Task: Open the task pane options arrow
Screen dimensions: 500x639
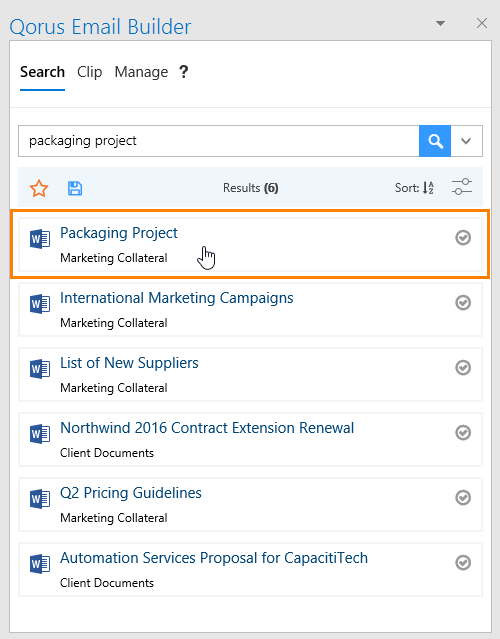Action: (x=441, y=24)
